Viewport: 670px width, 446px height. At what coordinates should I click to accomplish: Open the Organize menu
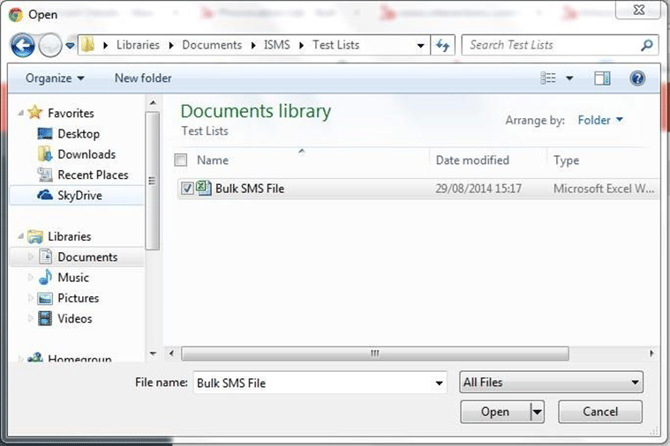(56, 78)
